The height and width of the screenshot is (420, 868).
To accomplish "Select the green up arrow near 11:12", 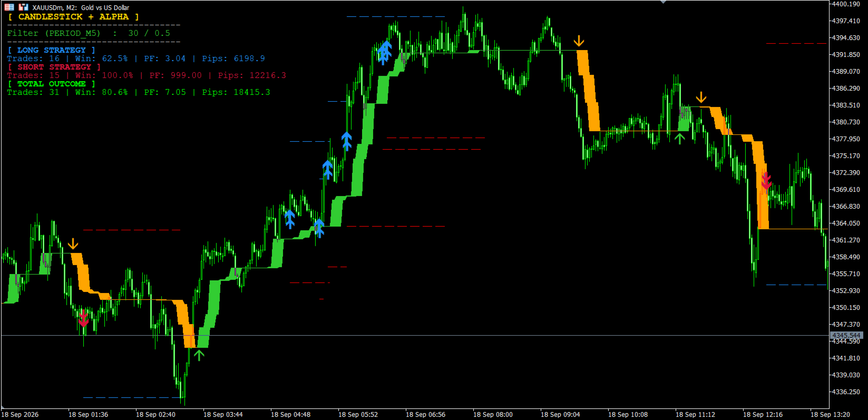I will point(679,139).
